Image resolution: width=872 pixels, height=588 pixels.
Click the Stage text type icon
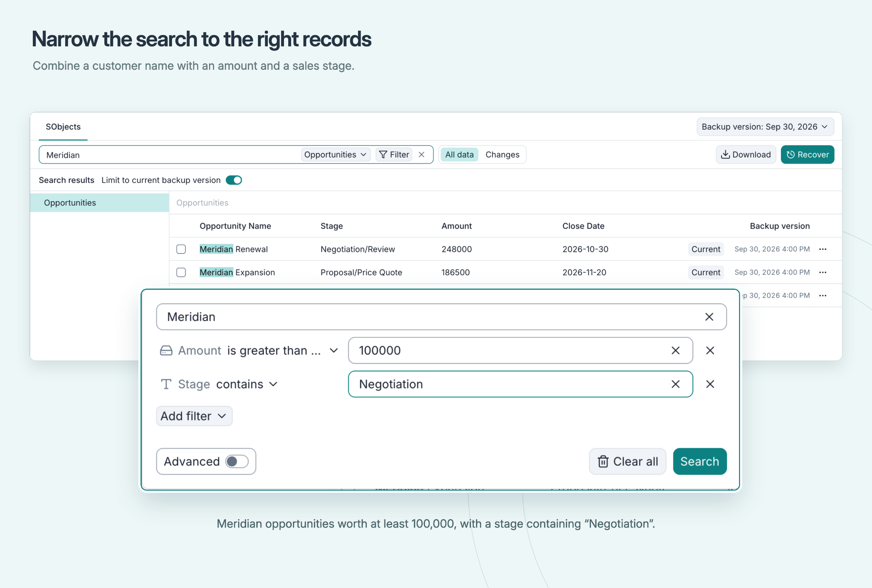point(166,384)
